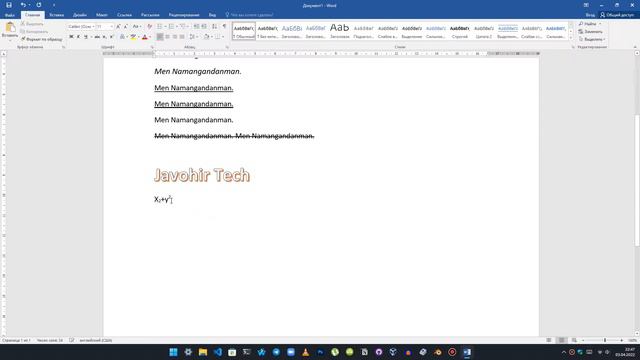The height and width of the screenshot is (360, 640).
Task: Open the File (Файл) tab
Action: (x=10, y=15)
